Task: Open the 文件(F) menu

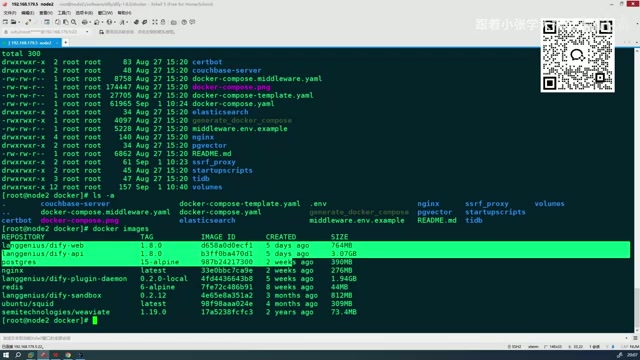Action: coord(10,13)
